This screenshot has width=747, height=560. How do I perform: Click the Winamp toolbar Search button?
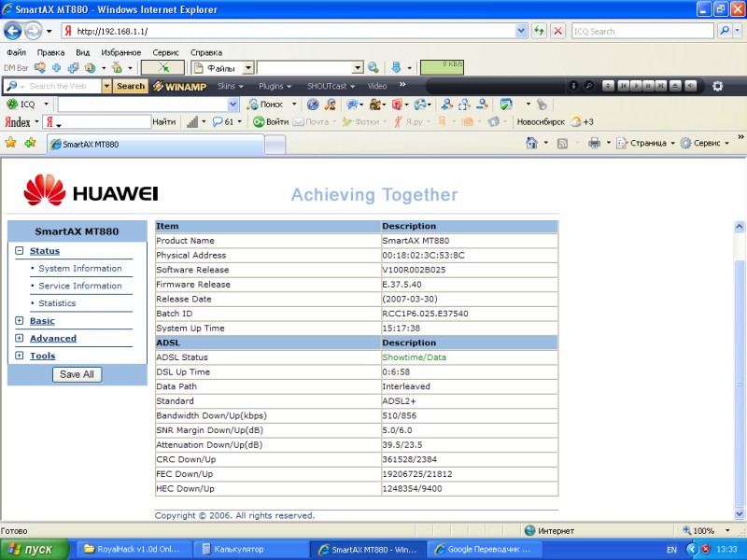pos(131,86)
